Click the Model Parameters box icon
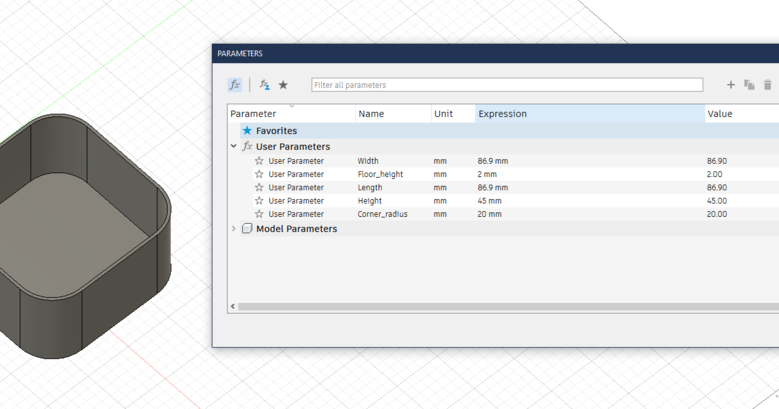Viewport: 779px width, 409px height. [x=247, y=229]
